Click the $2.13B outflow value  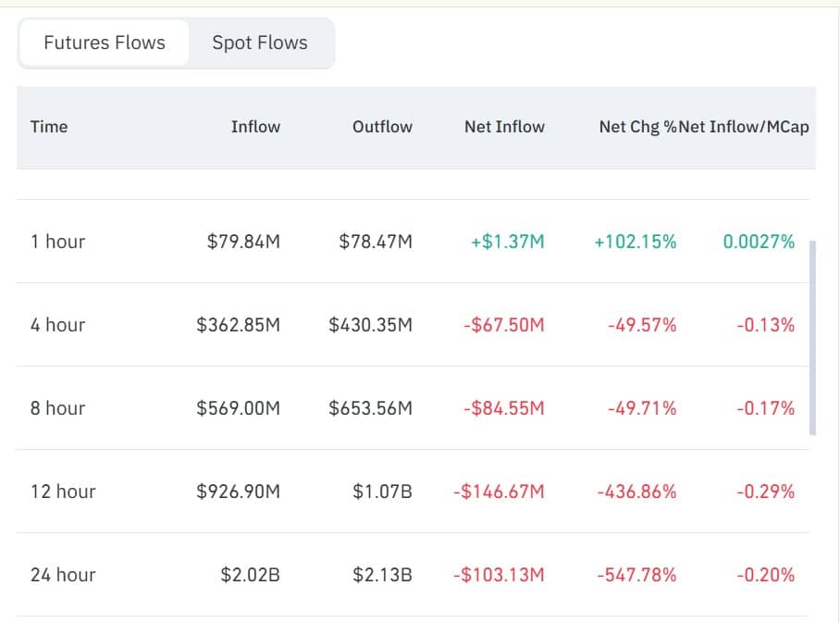(x=382, y=575)
